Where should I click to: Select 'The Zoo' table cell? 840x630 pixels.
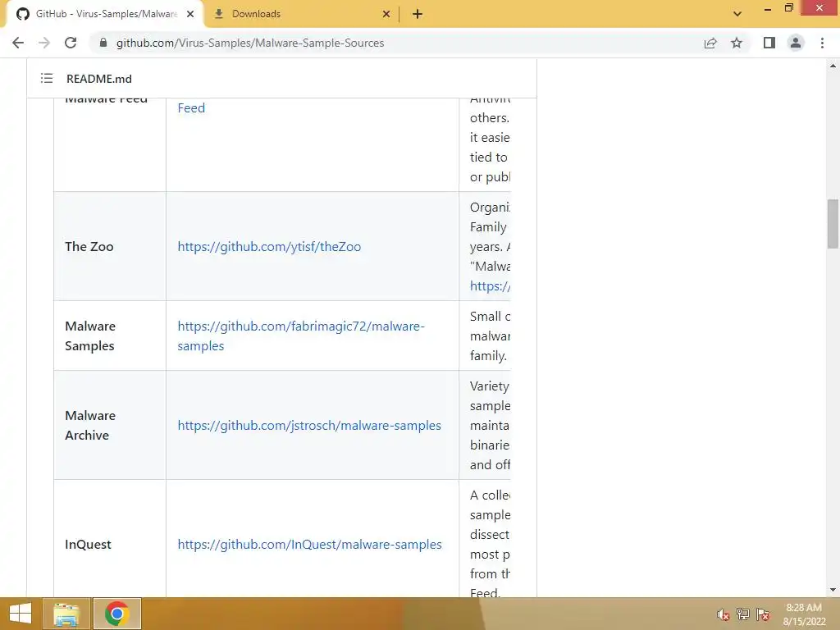click(110, 246)
